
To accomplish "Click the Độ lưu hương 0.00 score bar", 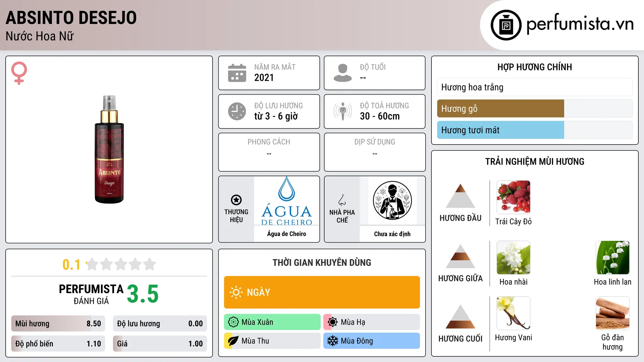I will [160, 323].
